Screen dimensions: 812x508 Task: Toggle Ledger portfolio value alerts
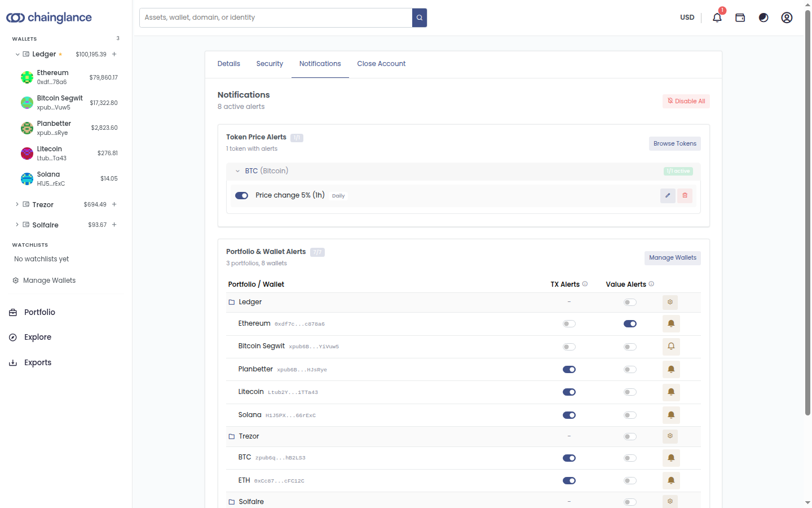(x=630, y=303)
